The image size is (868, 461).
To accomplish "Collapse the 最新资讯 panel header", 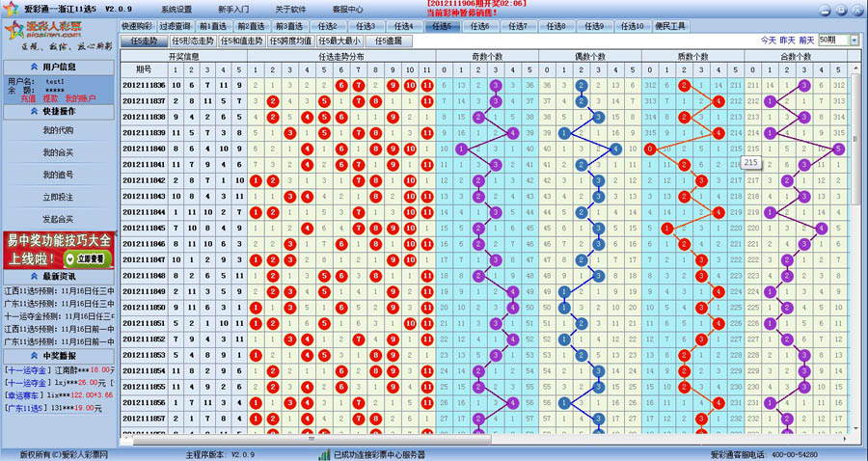I will point(59,276).
